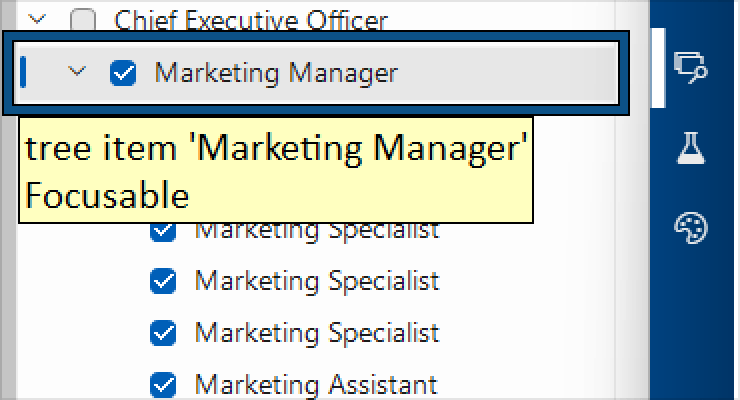Uncheck the Marketing Manager checkbox
Screen dimensions: 740x400
[x=123, y=73]
